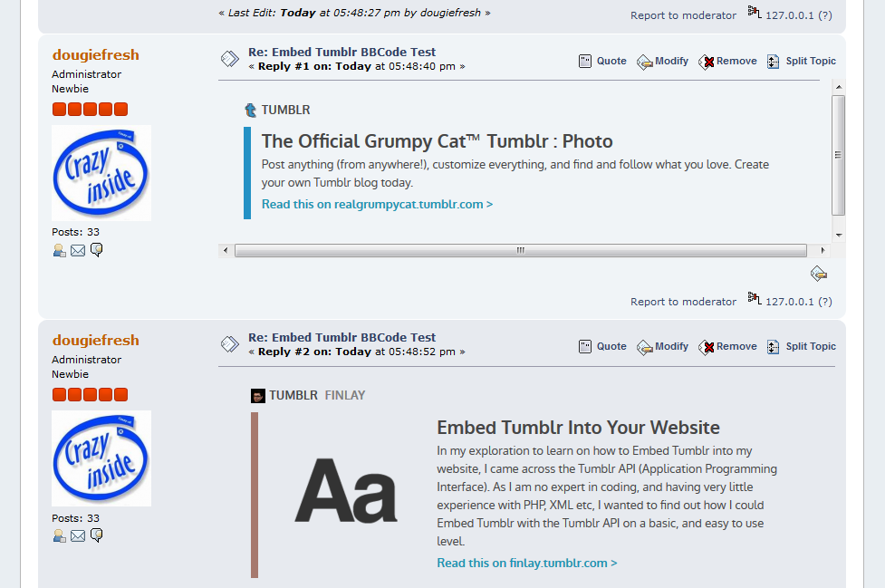The width and height of the screenshot is (885, 588).
Task: Personal message icon under reply #1 avatar
Action: pos(97,250)
